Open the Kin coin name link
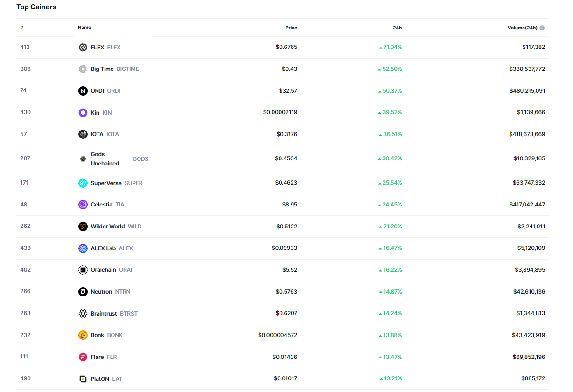The height and width of the screenshot is (392, 573). [95, 113]
